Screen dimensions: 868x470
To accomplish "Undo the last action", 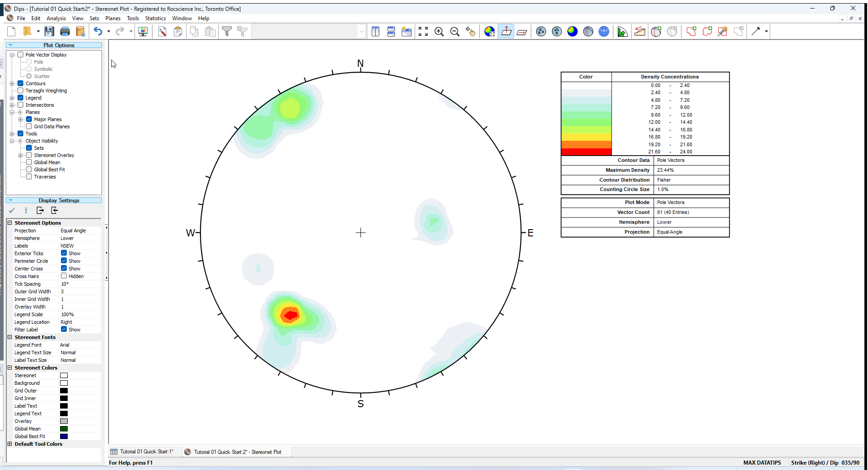I will pos(98,31).
